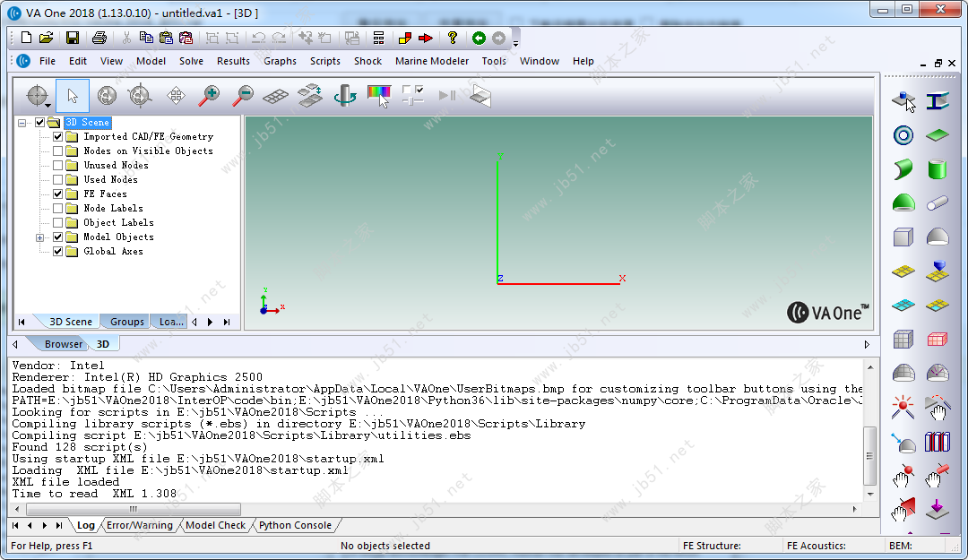
Task: Click the blue ring subsystem icon
Action: point(903,135)
